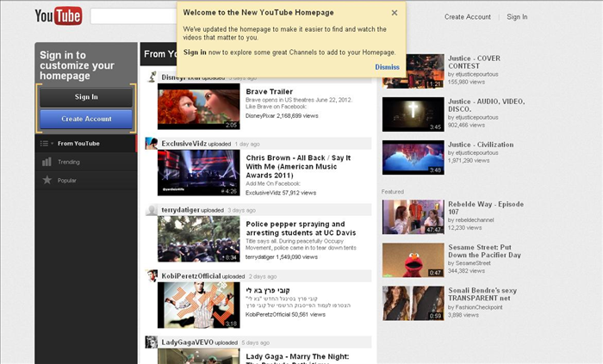Click FashionCheckpoint uploader link

click(479, 307)
